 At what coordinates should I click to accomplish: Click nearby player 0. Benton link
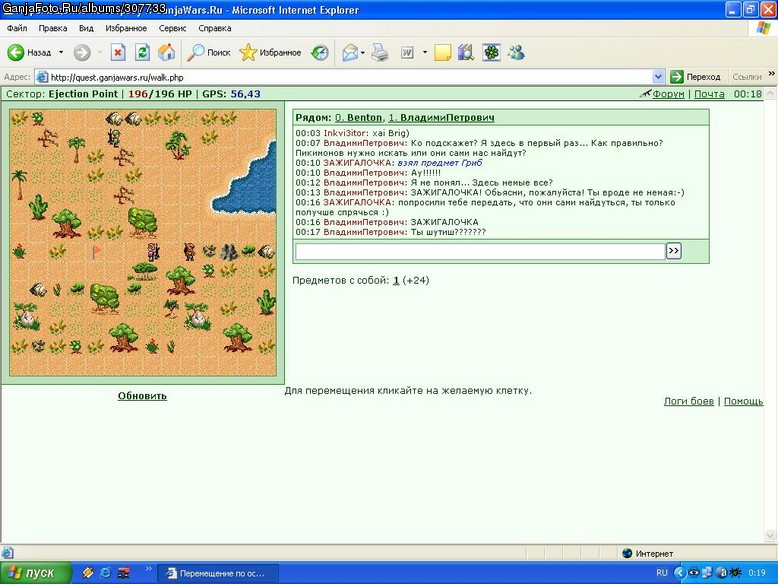click(358, 118)
